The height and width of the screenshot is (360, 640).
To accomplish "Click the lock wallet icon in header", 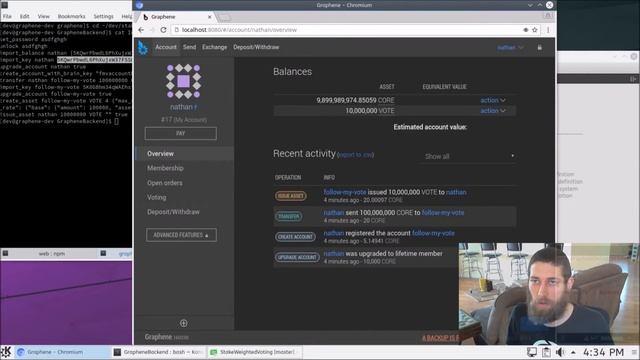I will (540, 47).
